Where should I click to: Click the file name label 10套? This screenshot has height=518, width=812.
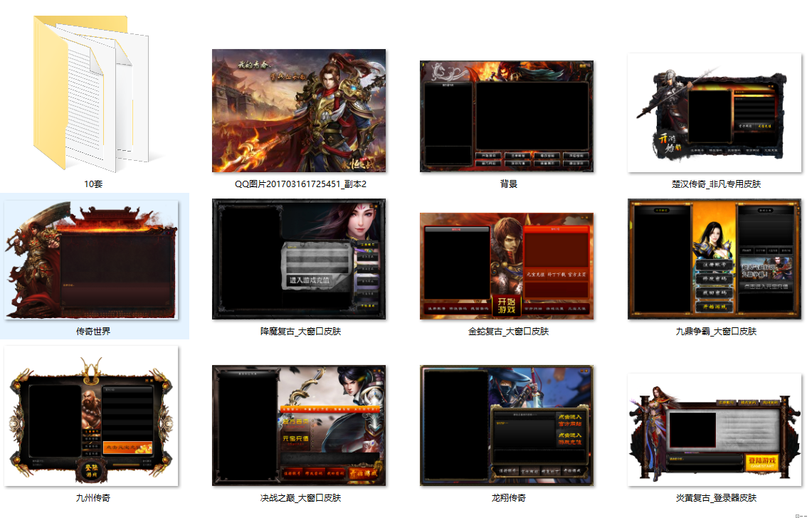(94, 184)
